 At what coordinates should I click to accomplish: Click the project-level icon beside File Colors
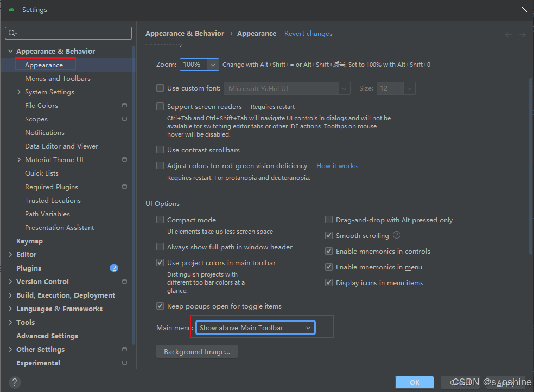coord(125,106)
